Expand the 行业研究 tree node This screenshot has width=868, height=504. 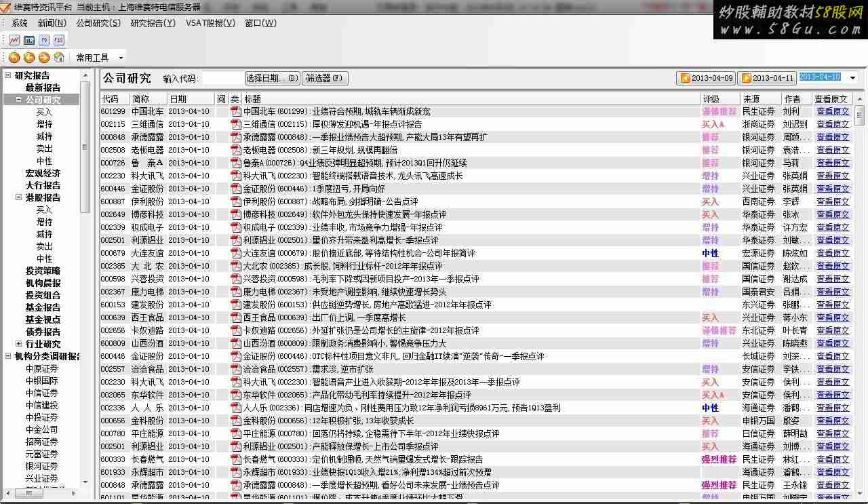[19, 344]
